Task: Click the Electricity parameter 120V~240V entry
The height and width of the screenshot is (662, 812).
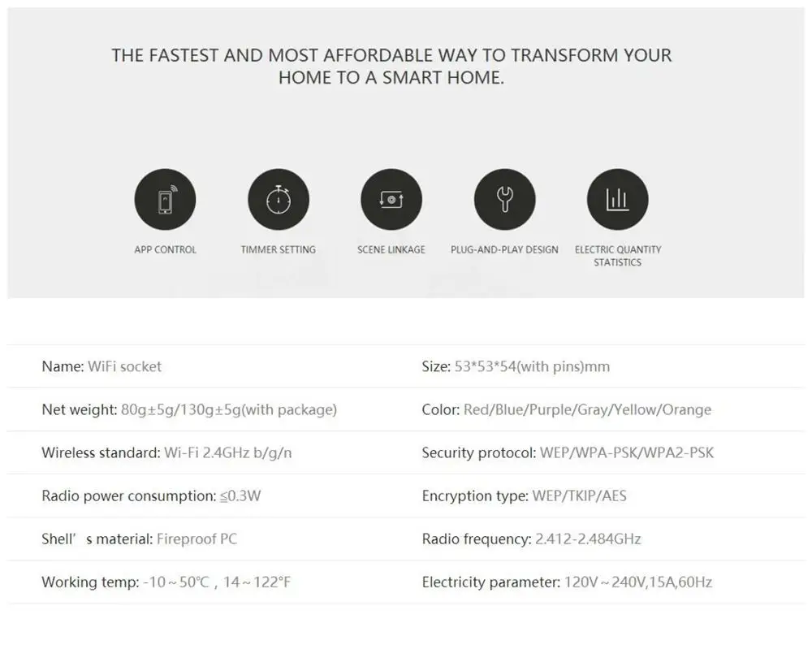Action: coord(567,582)
